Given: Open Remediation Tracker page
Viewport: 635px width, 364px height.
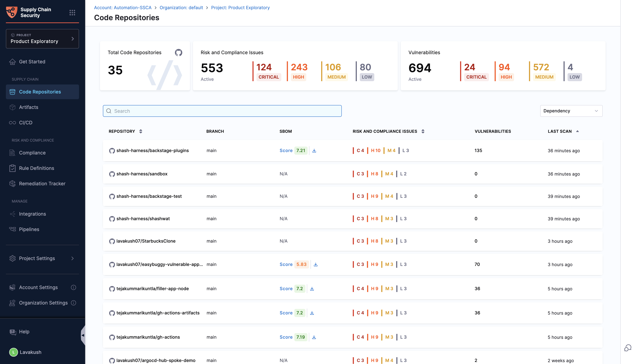Looking at the screenshot, I should pos(42,183).
